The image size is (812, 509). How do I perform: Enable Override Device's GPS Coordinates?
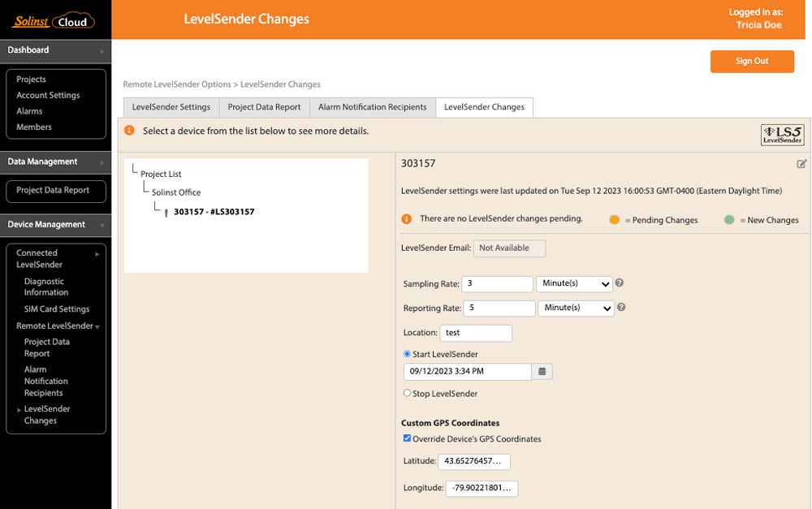pyautogui.click(x=407, y=438)
